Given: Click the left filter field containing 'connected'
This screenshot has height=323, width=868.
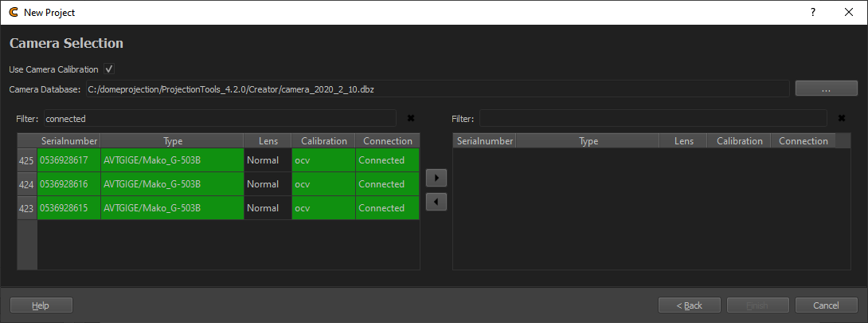Looking at the screenshot, I should coord(219,119).
